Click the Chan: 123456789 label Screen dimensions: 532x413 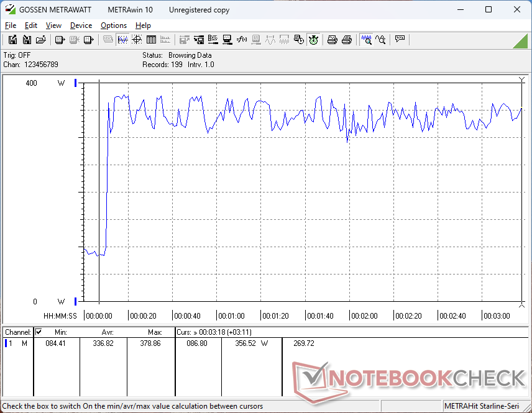pyautogui.click(x=30, y=65)
